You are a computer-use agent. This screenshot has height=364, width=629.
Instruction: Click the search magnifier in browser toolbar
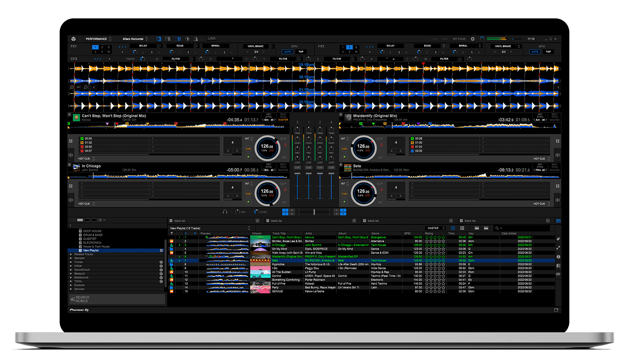tap(497, 228)
